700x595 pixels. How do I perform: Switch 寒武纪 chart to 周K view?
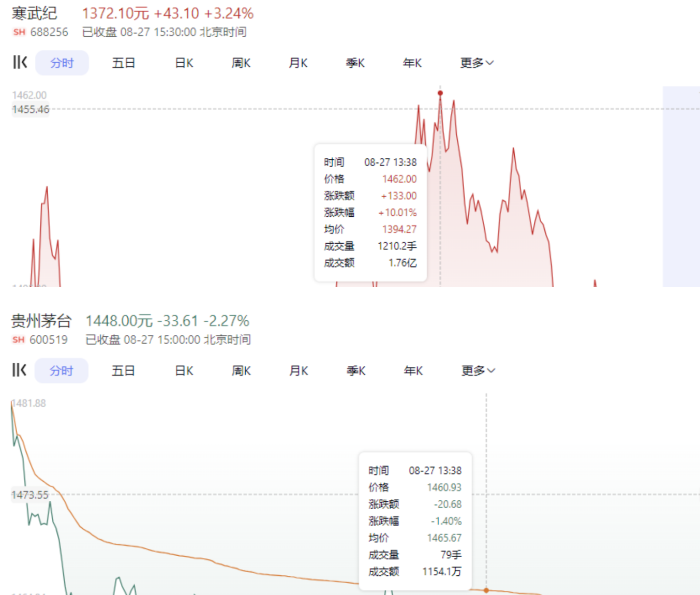coord(241,63)
